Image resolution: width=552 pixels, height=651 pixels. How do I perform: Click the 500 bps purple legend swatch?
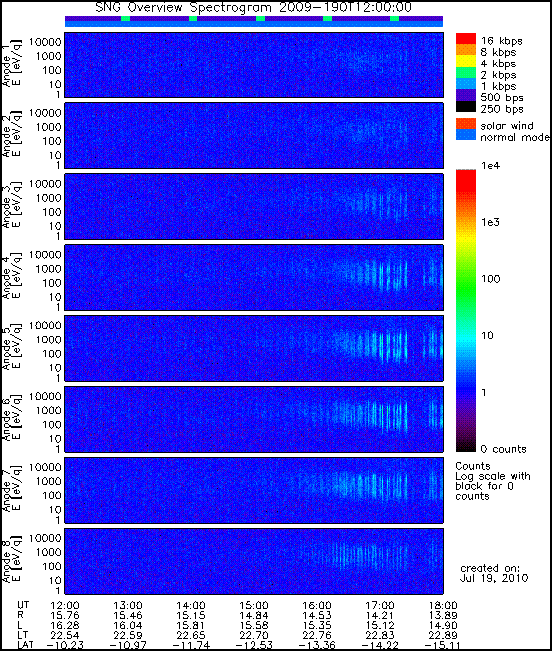[466, 95]
